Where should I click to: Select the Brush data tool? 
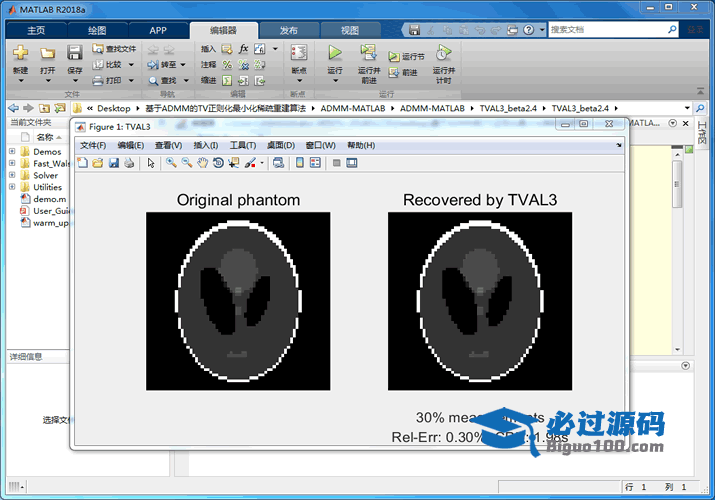(x=250, y=163)
